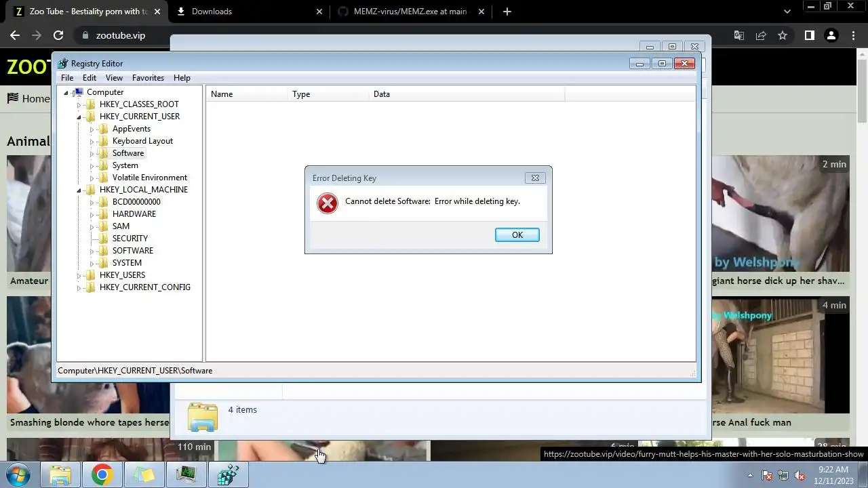The height and width of the screenshot is (488, 868).
Task: Click the HKEY_CLASSES_ROOT folder icon
Action: (91, 104)
